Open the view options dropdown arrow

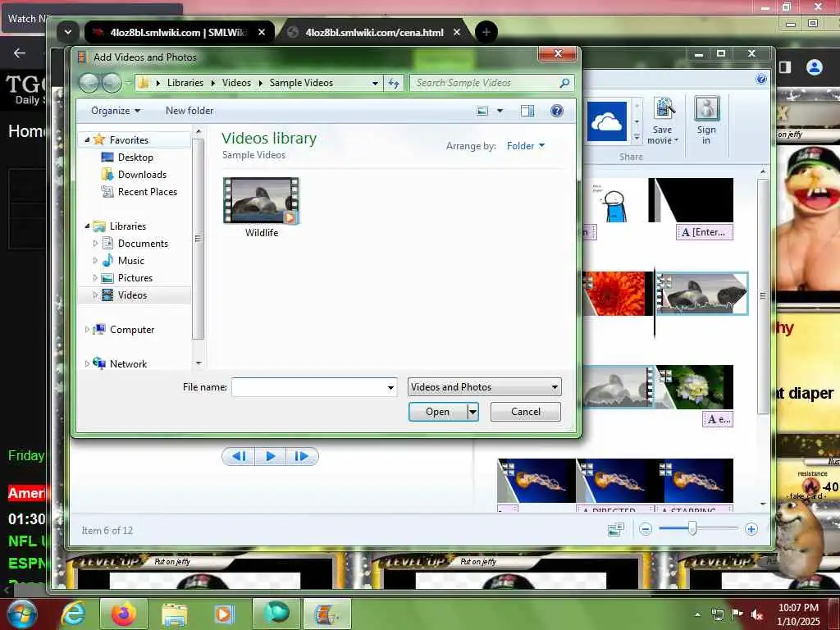point(500,111)
